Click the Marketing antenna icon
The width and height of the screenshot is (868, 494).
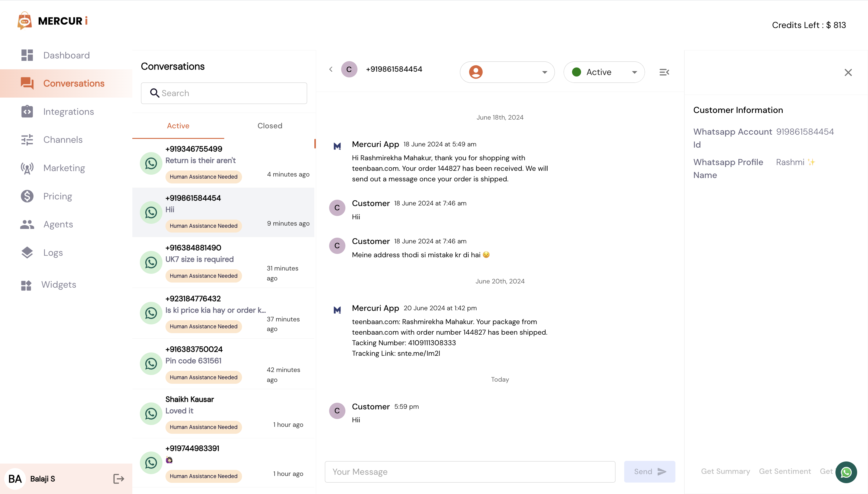pyautogui.click(x=27, y=168)
